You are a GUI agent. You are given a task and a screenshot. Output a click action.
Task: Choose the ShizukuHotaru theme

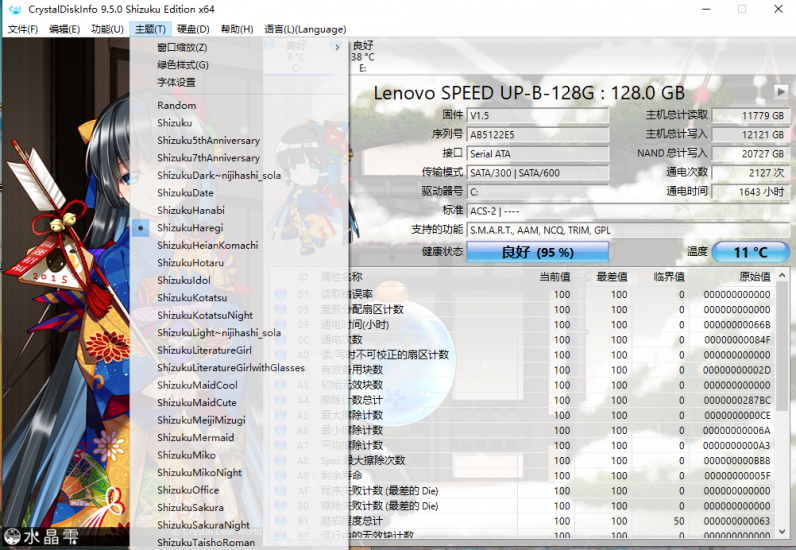(x=239, y=263)
